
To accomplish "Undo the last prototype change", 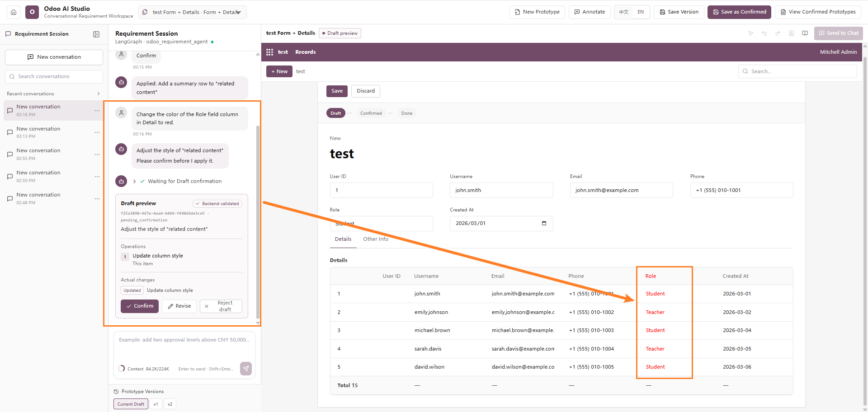I will click(x=764, y=33).
